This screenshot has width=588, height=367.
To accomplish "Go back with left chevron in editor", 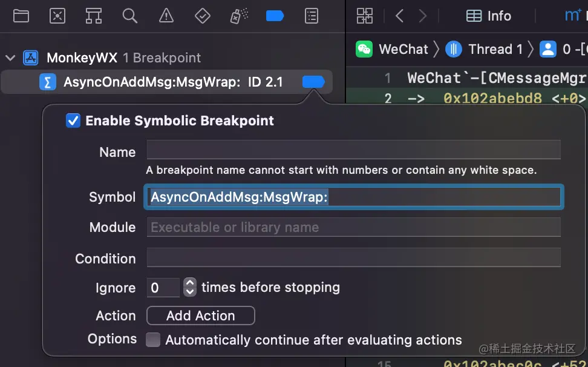I will pyautogui.click(x=400, y=16).
